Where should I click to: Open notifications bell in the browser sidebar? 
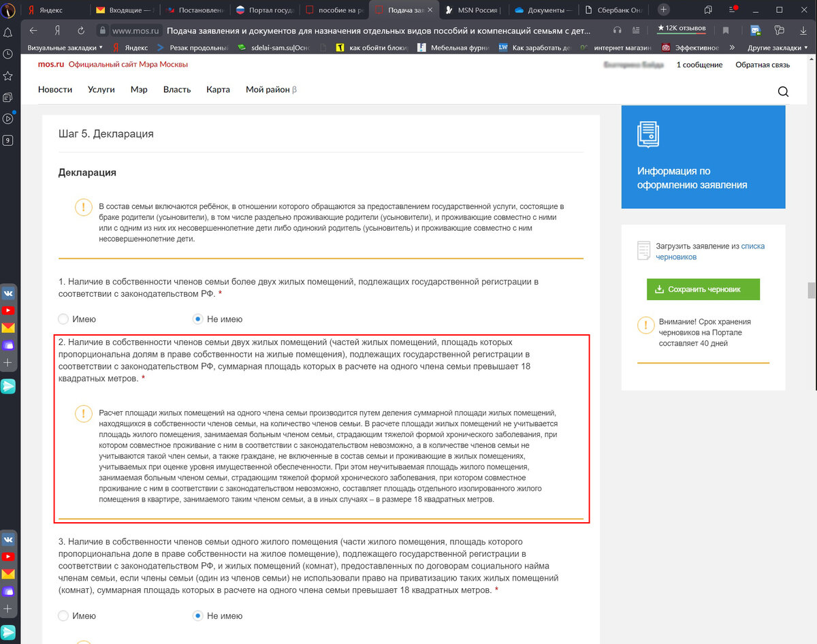pos(8,33)
